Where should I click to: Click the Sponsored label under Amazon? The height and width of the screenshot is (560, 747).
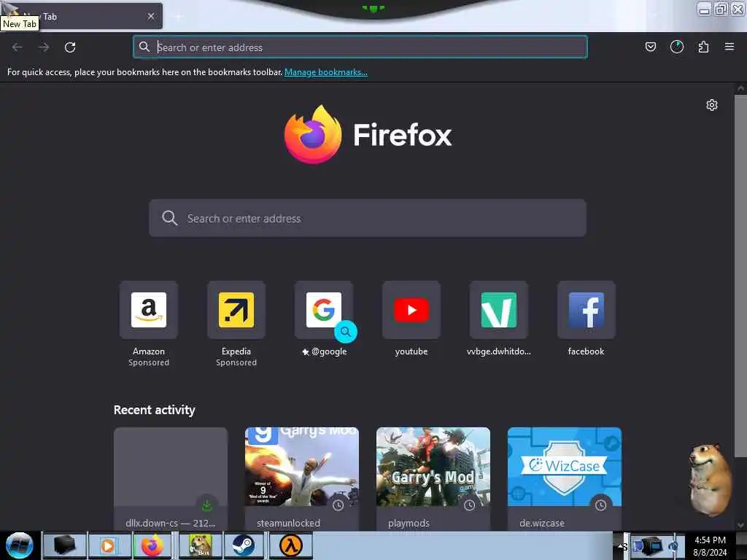tap(149, 363)
